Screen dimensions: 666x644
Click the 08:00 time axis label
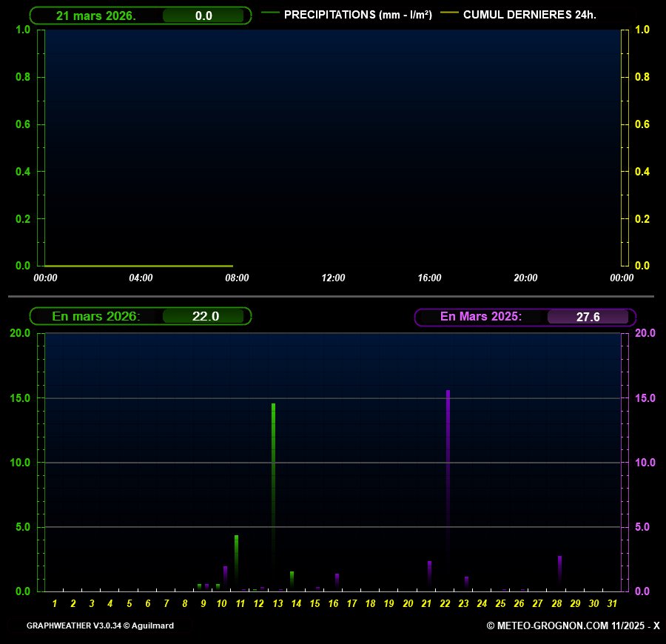[x=237, y=278]
